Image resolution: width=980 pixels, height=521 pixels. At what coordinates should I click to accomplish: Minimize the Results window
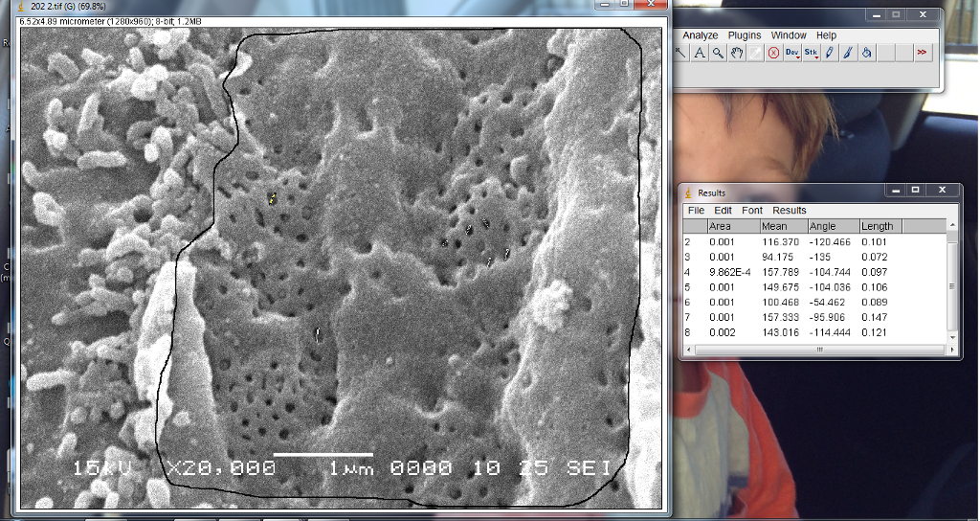[895, 190]
